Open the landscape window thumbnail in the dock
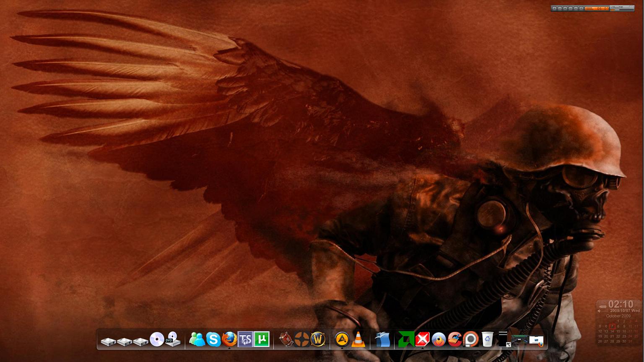Image resolution: width=644 pixels, height=362 pixels. [x=519, y=340]
